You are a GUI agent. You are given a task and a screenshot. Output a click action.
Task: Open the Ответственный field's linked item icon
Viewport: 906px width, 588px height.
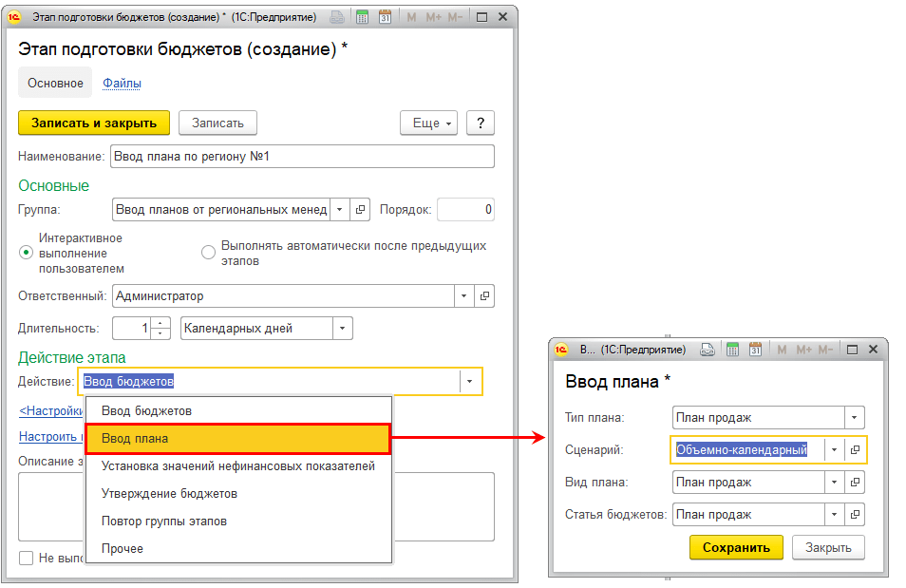pyautogui.click(x=484, y=296)
